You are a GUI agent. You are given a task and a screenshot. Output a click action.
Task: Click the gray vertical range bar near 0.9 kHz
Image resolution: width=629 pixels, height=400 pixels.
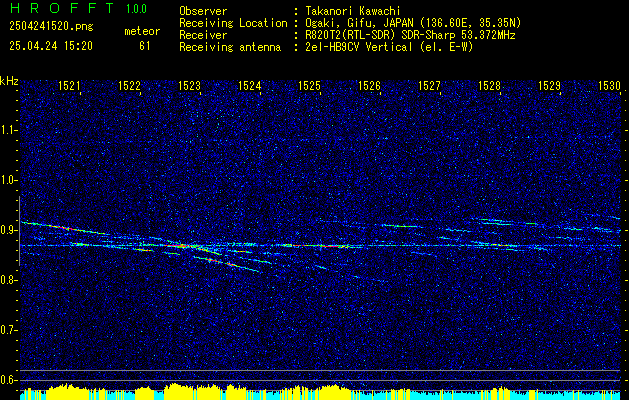tap(19, 231)
